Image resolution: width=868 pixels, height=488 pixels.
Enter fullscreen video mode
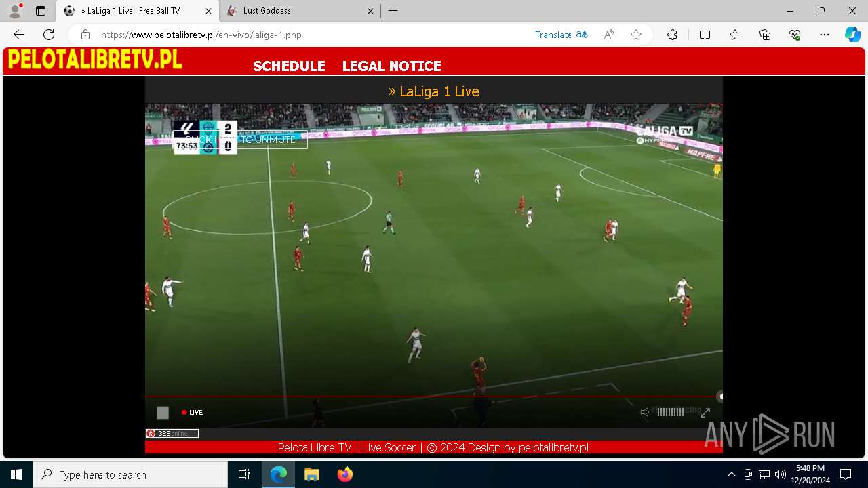coord(705,412)
